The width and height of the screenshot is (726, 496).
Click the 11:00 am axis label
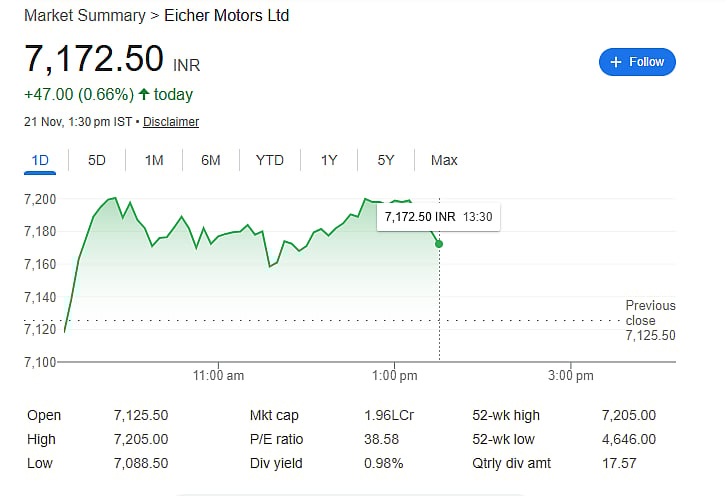218,375
